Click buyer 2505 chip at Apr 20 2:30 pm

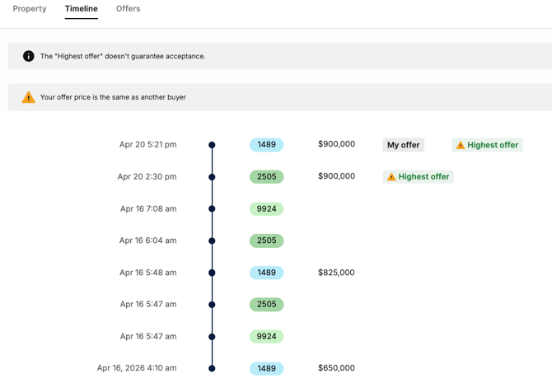coord(266,177)
